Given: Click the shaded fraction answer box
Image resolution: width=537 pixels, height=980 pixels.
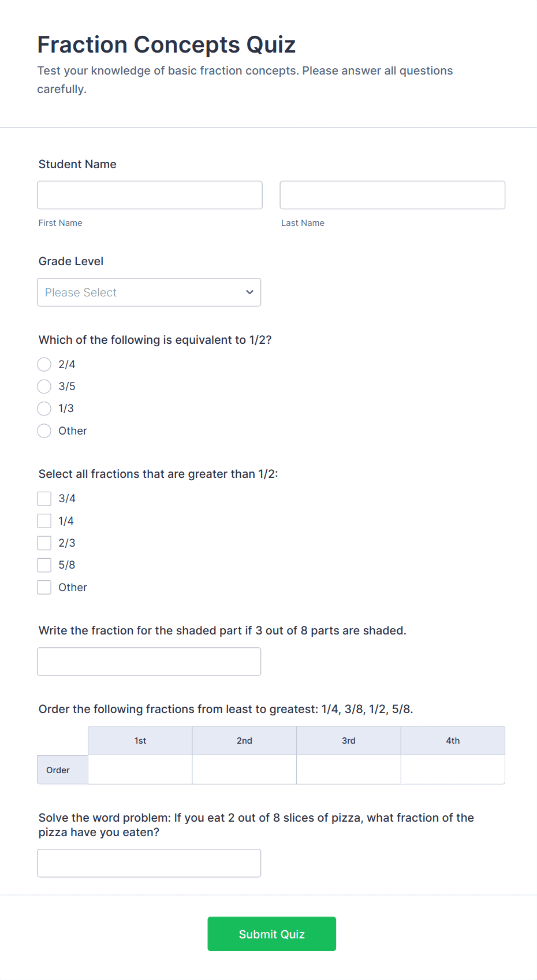Looking at the screenshot, I should 149,661.
